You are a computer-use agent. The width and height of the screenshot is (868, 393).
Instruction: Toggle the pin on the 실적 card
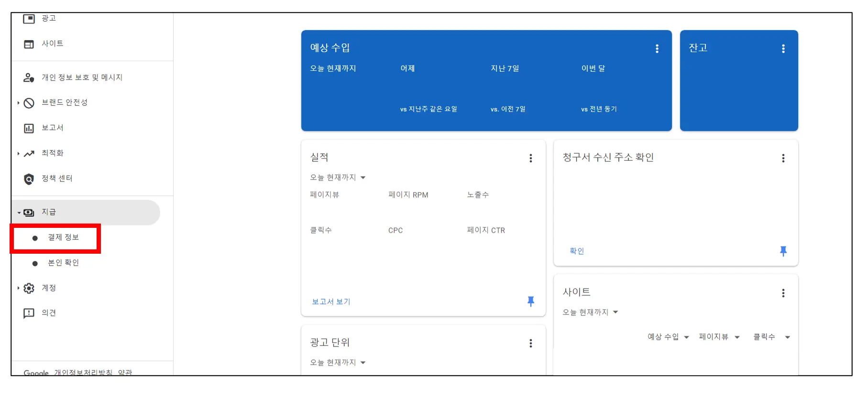click(531, 301)
